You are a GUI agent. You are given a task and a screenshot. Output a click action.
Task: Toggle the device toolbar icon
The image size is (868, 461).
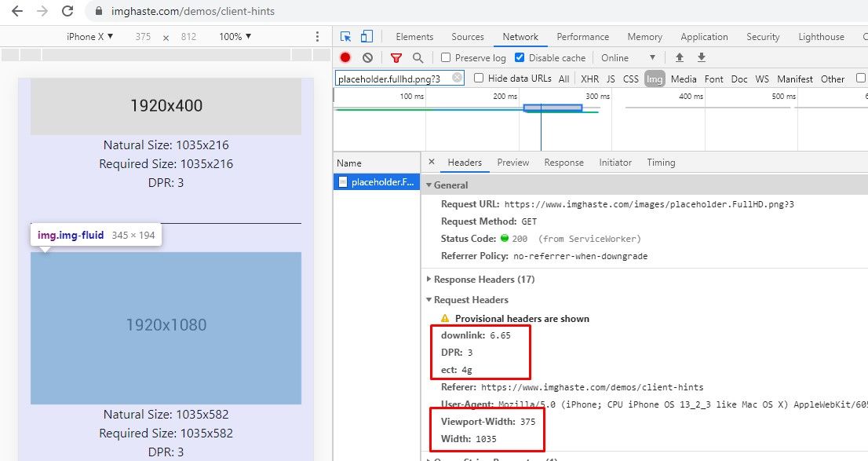click(x=367, y=37)
